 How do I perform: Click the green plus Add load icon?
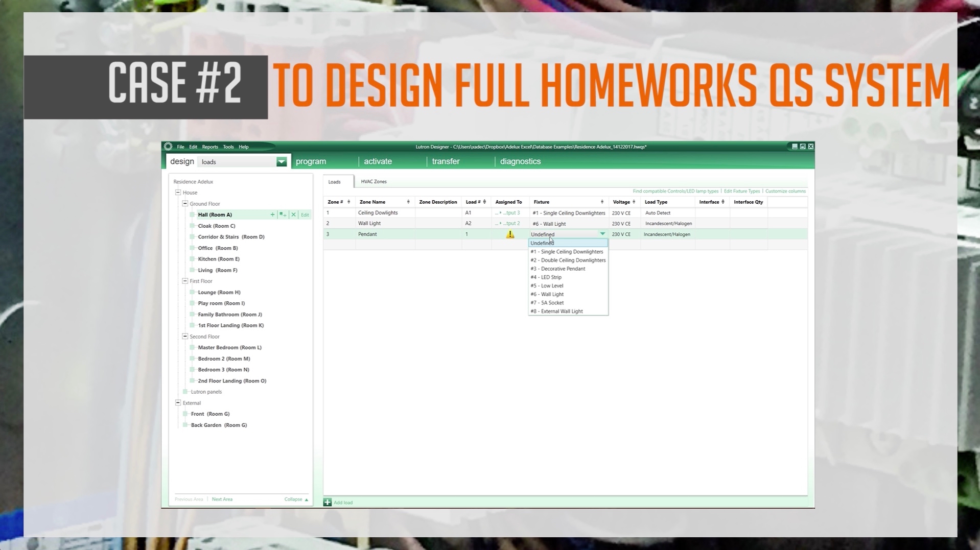(328, 503)
